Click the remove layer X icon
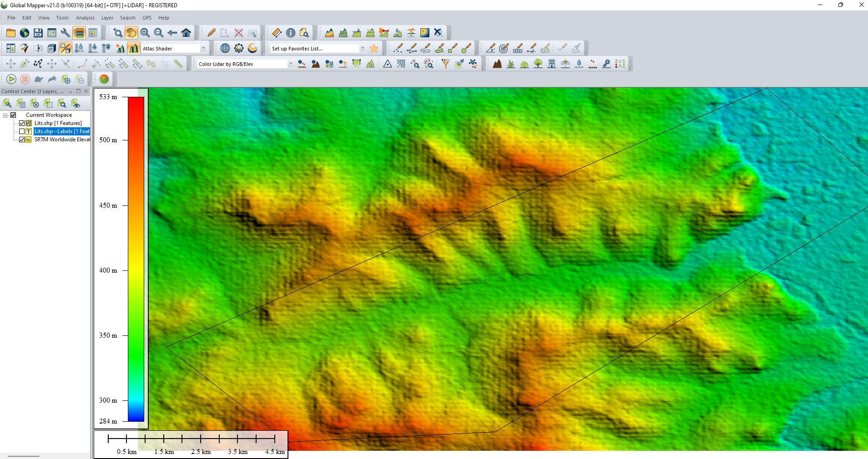This screenshot has height=459, width=868. (35, 104)
